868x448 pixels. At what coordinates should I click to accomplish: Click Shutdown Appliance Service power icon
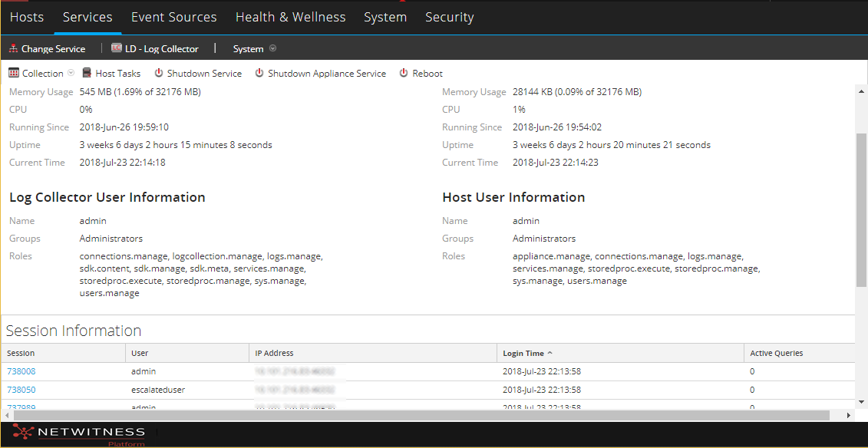259,73
